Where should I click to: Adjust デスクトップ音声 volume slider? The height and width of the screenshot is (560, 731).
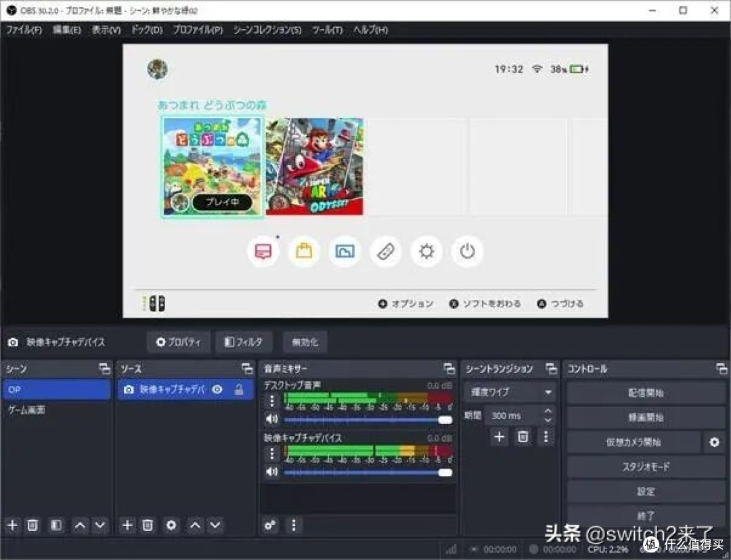tap(368, 420)
